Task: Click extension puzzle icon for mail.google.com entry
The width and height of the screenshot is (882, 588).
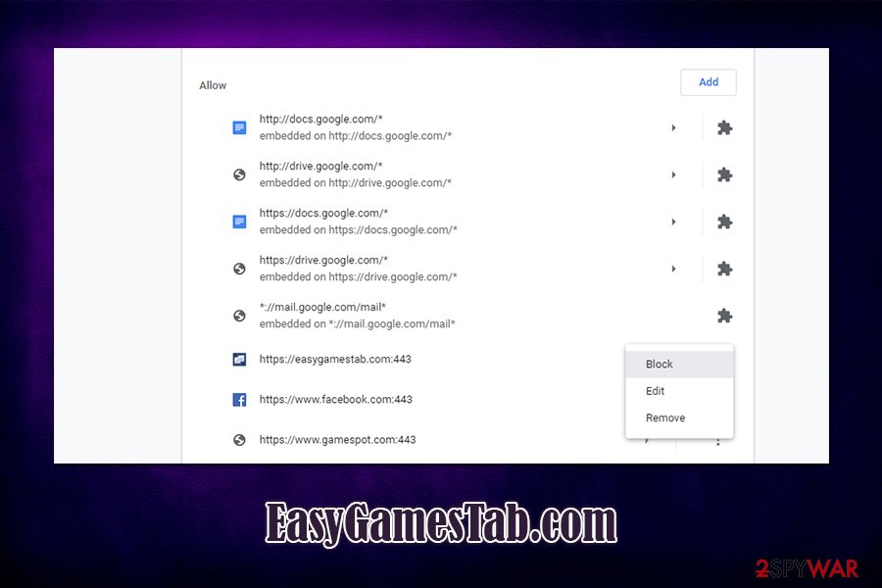Action: pos(724,316)
